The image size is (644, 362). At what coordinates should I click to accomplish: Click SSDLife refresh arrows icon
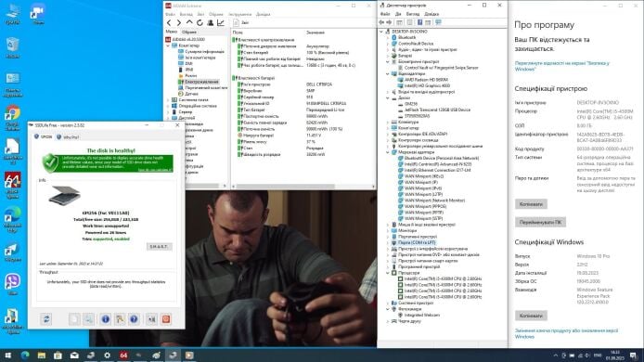(46, 319)
